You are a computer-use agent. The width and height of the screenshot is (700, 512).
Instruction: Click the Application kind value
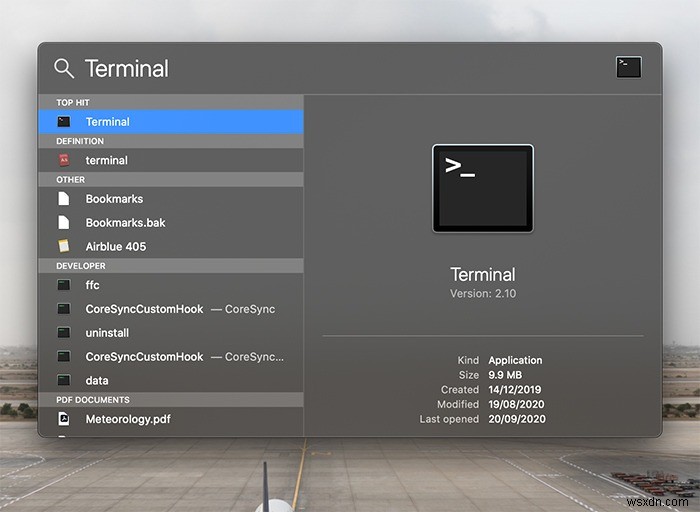515,360
